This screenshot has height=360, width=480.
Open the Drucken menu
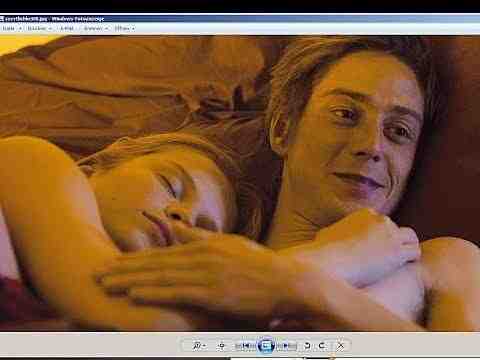click(37, 29)
